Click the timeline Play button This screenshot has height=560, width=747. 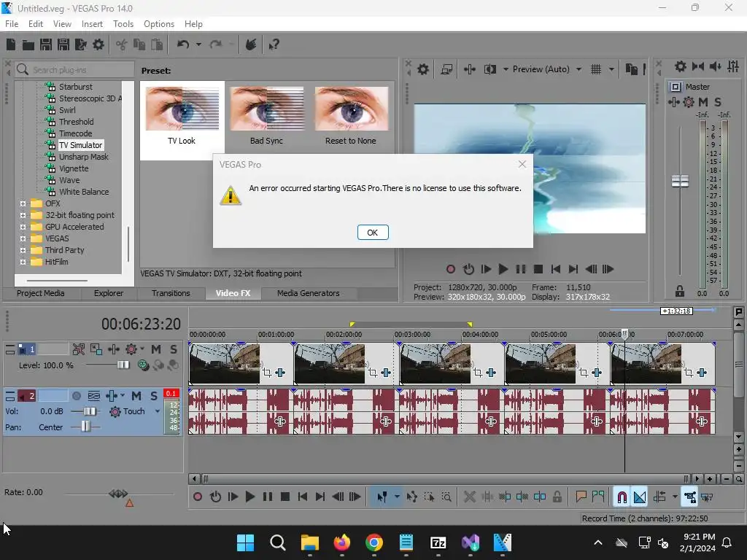(x=249, y=497)
